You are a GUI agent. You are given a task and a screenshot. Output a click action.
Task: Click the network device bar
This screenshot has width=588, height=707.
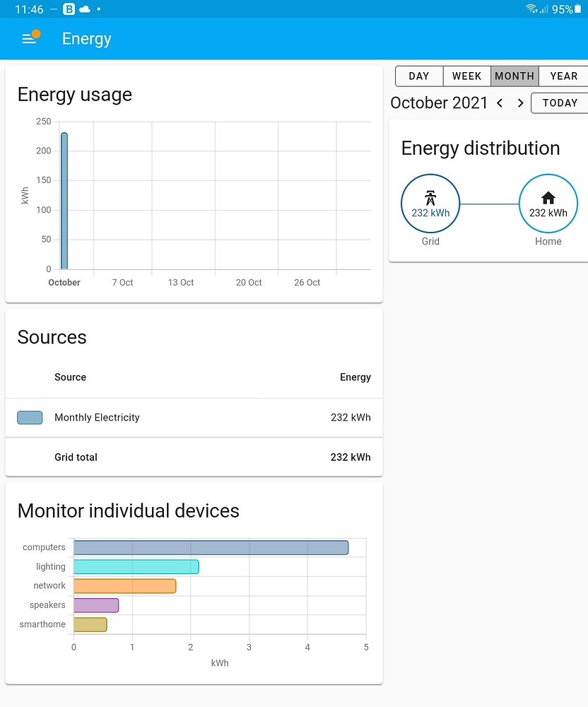pos(125,586)
